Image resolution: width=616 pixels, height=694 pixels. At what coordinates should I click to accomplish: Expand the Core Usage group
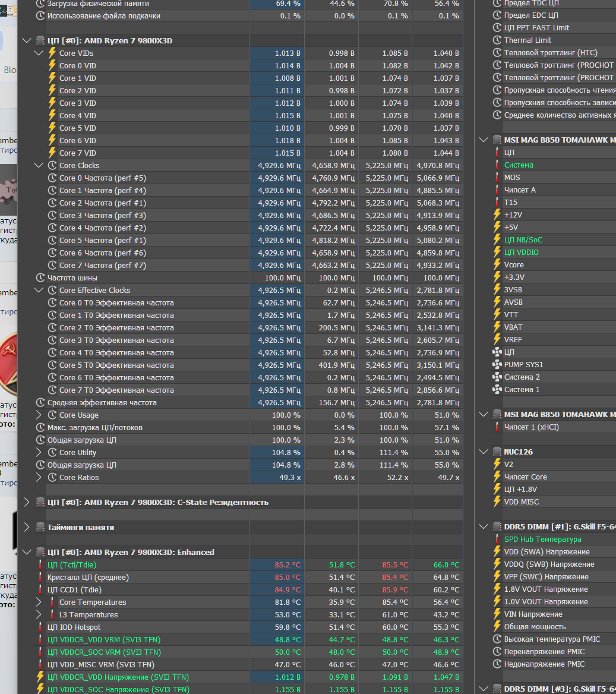coord(39,415)
